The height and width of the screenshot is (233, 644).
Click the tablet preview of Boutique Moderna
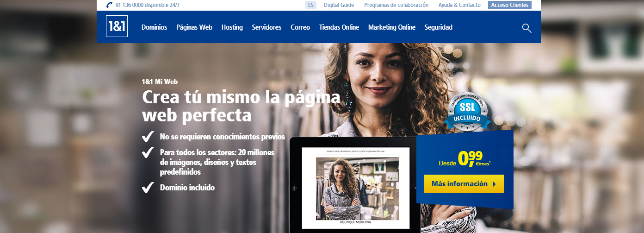pos(355,185)
